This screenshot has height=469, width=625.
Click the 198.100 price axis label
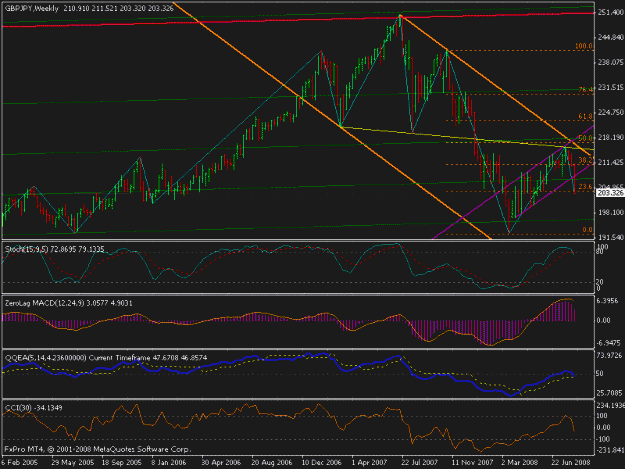pos(611,212)
